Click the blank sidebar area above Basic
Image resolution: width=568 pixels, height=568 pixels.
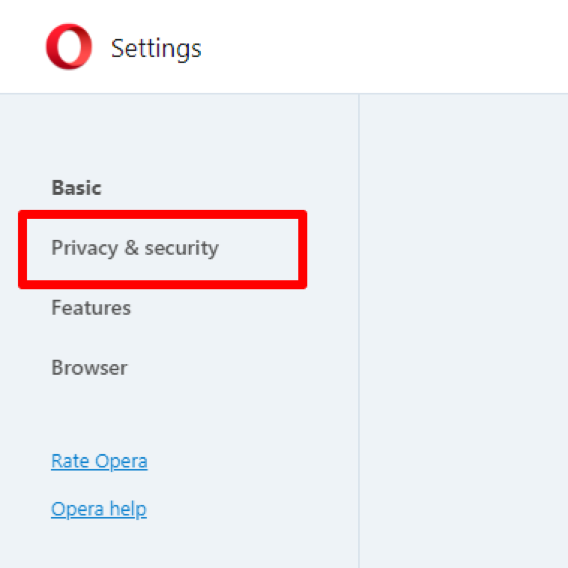point(179,136)
